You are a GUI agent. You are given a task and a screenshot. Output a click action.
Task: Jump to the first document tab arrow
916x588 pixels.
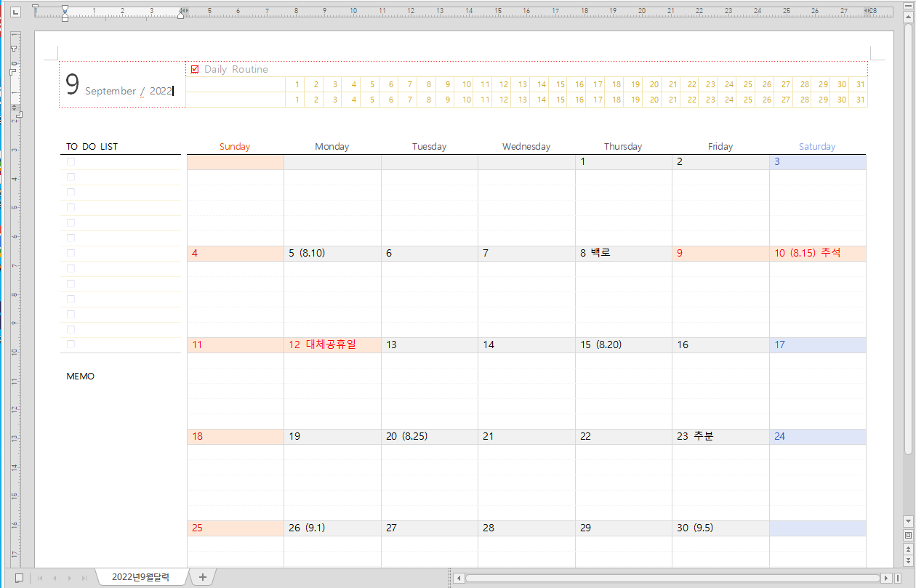click(x=40, y=578)
